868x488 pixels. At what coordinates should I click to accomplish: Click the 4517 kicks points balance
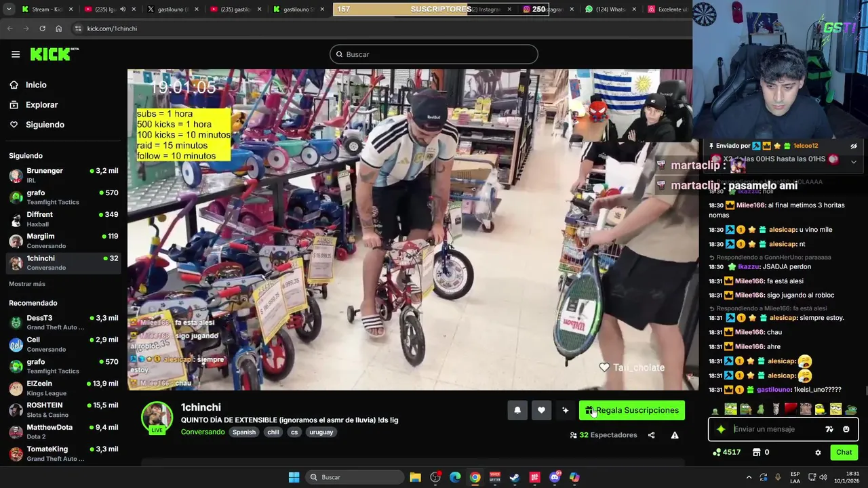click(726, 452)
